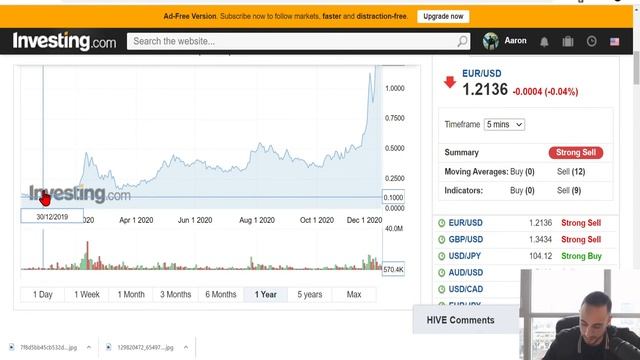Click the Strong Sell label for GBP/USD
The width and height of the screenshot is (640, 360).
[x=581, y=240]
